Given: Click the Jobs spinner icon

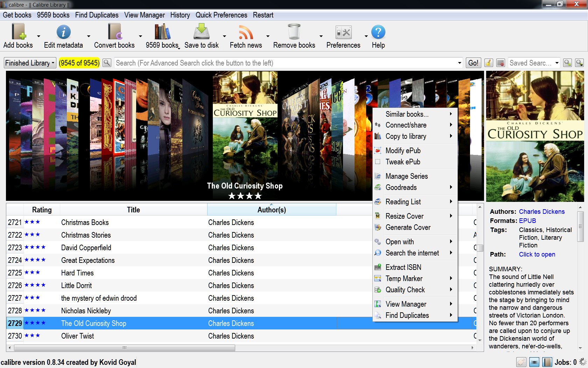Looking at the screenshot, I should coord(583,362).
